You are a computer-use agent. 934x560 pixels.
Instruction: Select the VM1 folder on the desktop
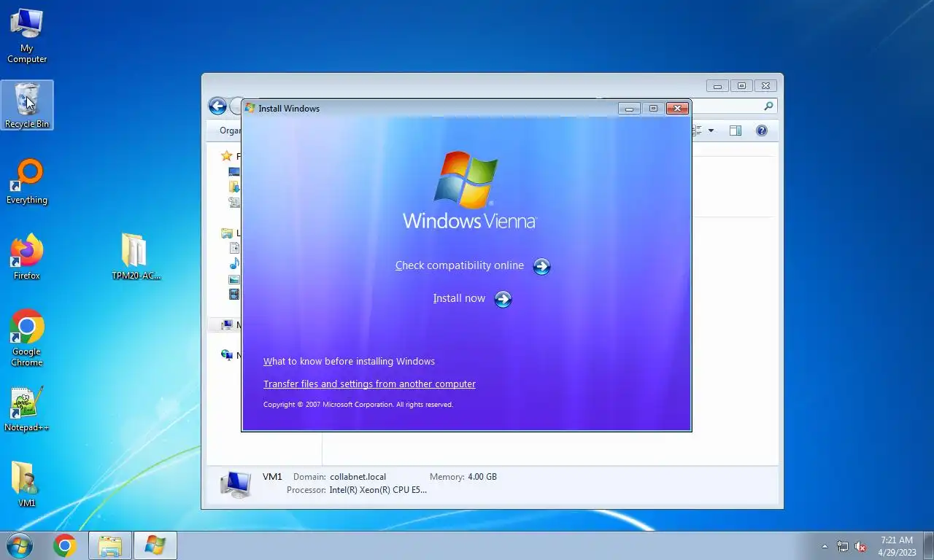click(27, 485)
